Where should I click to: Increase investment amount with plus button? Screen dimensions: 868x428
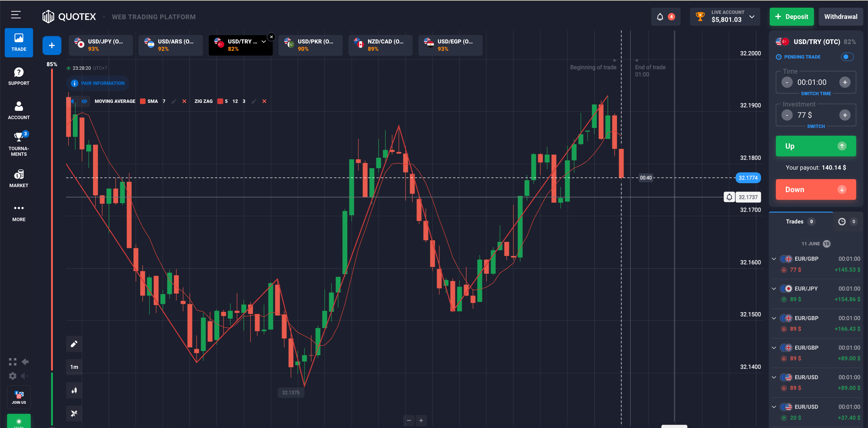[x=844, y=115]
